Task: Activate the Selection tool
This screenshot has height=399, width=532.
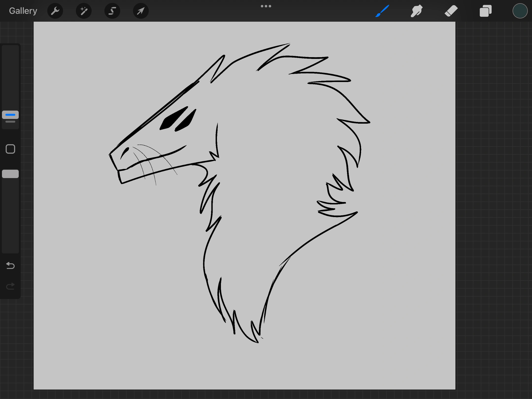Action: coord(112,11)
